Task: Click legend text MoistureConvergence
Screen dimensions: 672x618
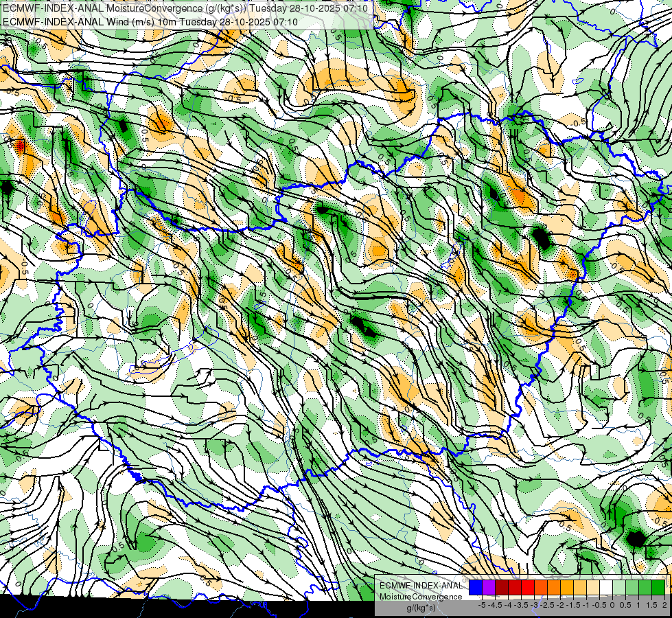Action: coord(421,597)
